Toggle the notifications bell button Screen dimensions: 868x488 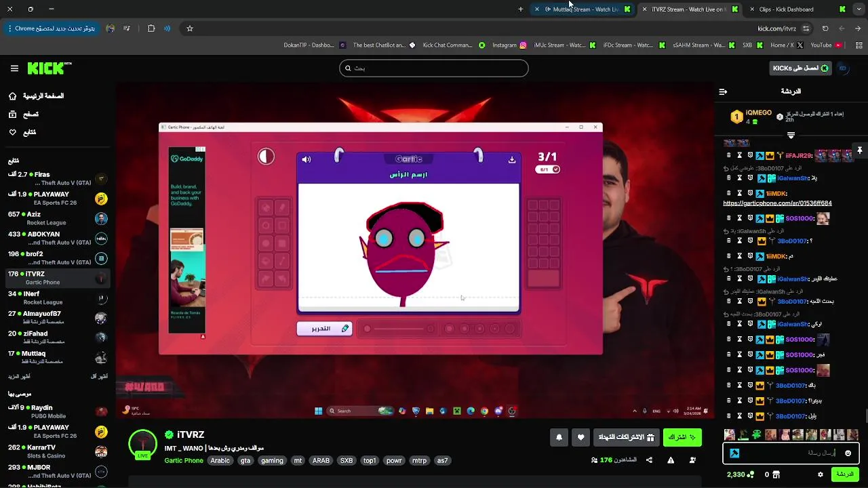(559, 437)
